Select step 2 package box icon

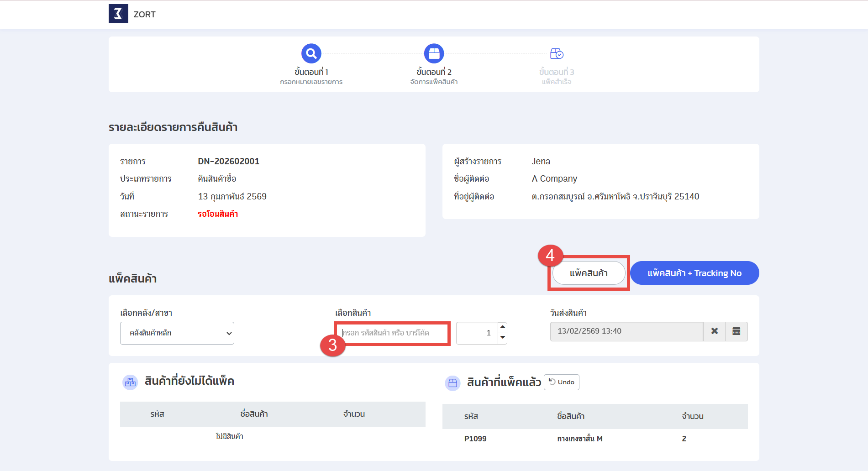pos(434,53)
